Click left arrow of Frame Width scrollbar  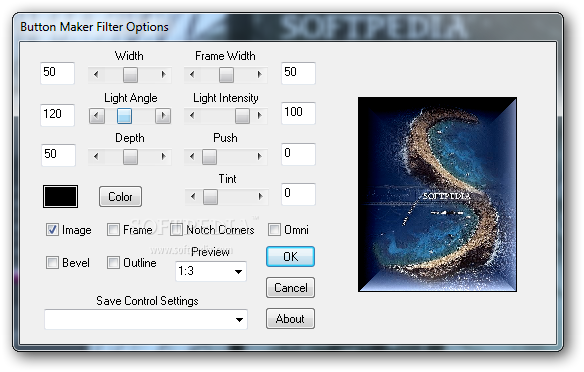pos(192,74)
